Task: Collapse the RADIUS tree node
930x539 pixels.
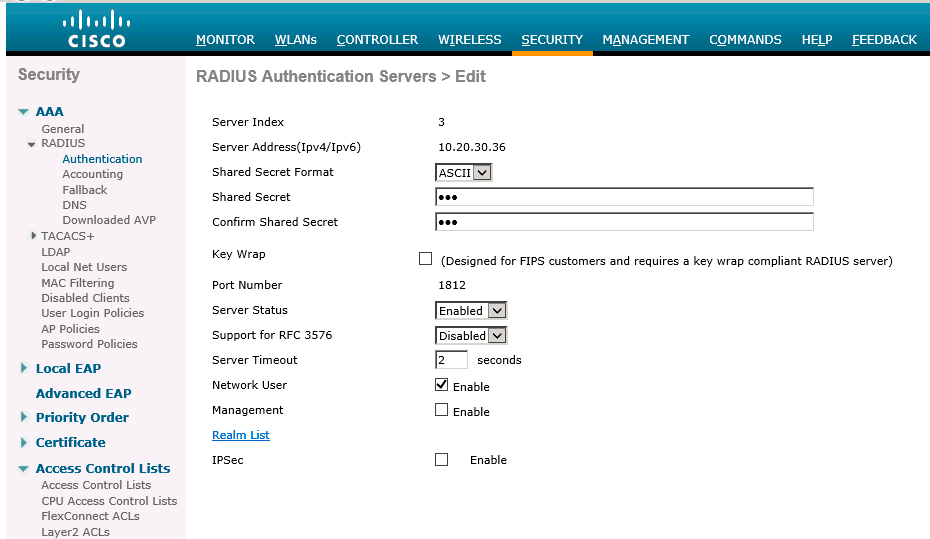Action: [32, 144]
